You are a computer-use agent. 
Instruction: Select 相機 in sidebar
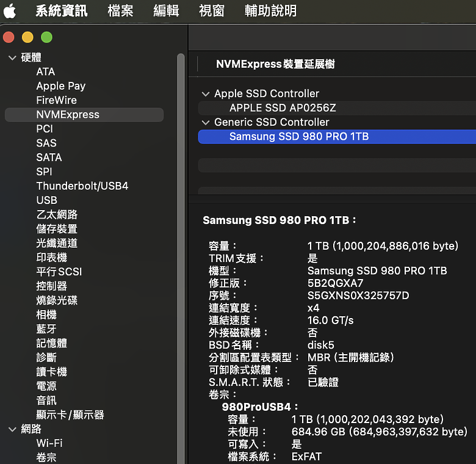click(x=46, y=314)
